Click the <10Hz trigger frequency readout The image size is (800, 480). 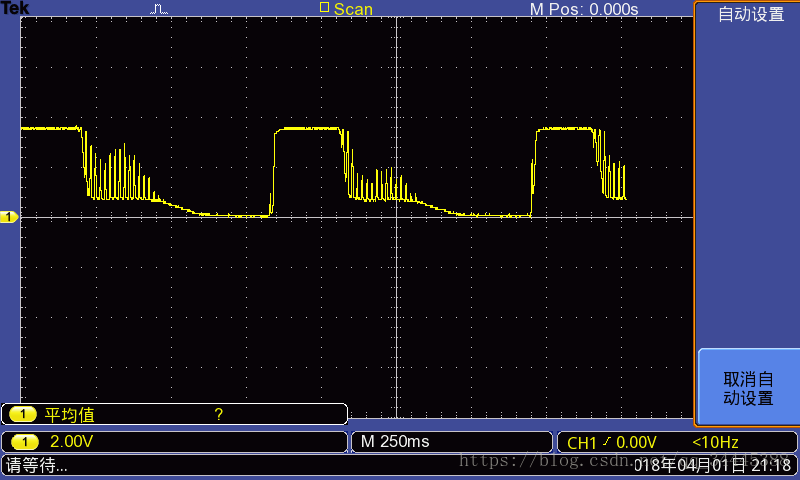(x=715, y=442)
